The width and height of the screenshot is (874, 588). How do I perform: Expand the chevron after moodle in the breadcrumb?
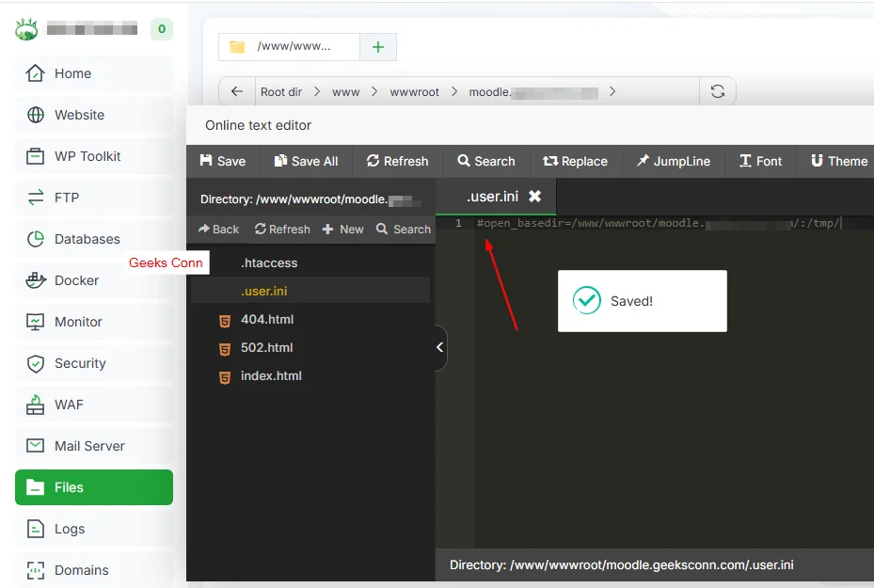pos(612,91)
